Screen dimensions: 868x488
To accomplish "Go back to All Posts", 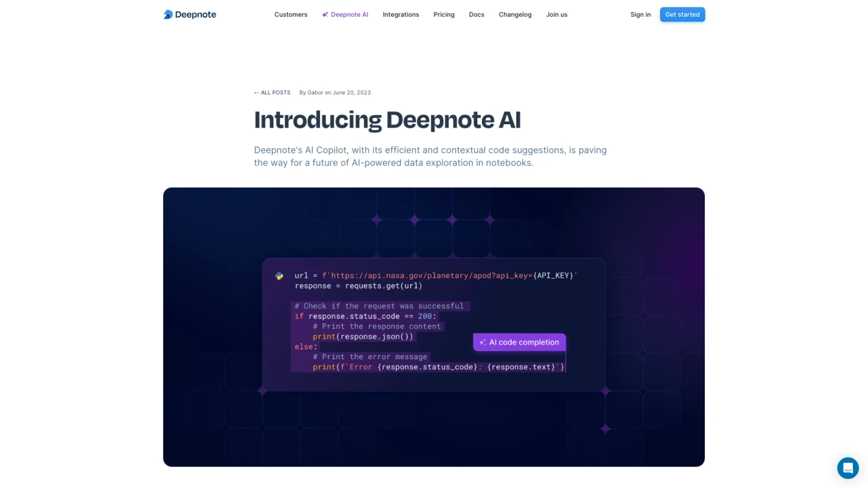I will [272, 93].
